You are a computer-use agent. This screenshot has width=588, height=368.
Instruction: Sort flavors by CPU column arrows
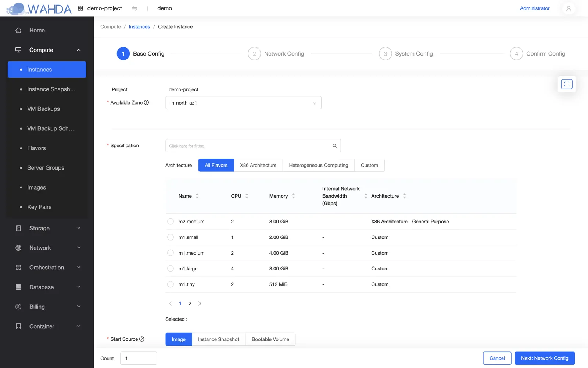(x=247, y=196)
